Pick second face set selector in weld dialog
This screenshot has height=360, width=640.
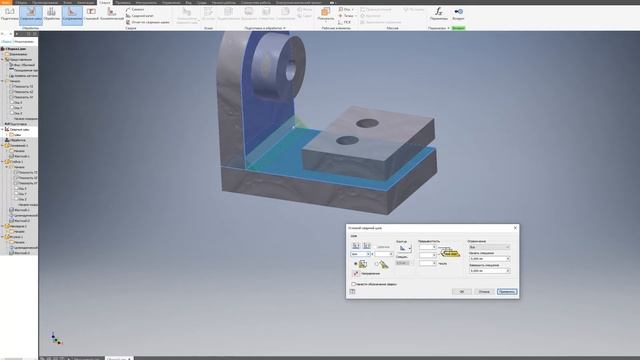coord(367,246)
